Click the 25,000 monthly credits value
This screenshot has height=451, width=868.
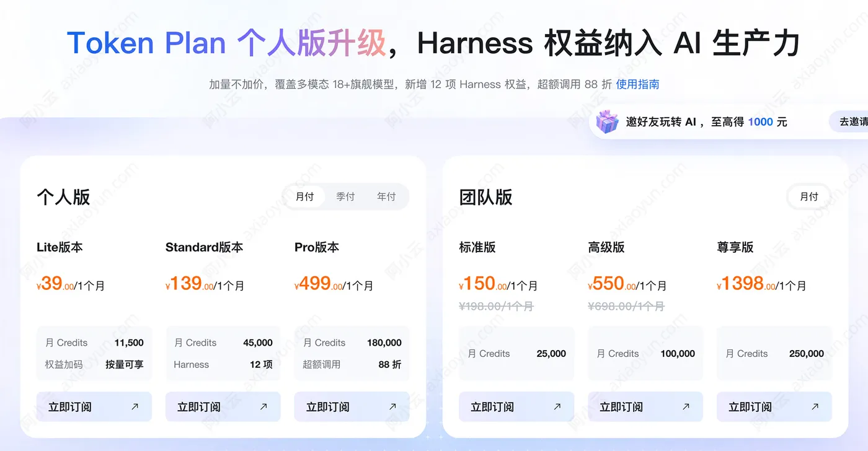[x=551, y=354]
